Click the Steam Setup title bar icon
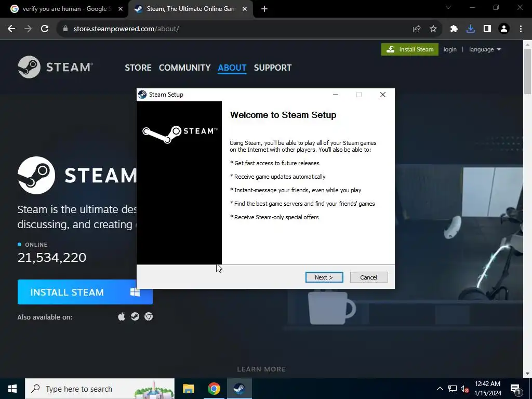This screenshot has height=399, width=532. 142,95
